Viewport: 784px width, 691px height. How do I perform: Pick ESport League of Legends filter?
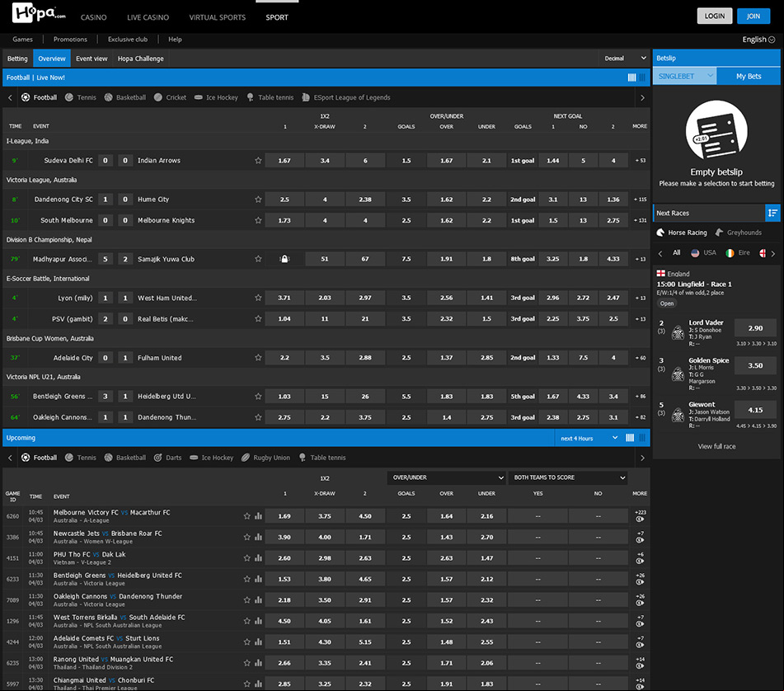[346, 97]
